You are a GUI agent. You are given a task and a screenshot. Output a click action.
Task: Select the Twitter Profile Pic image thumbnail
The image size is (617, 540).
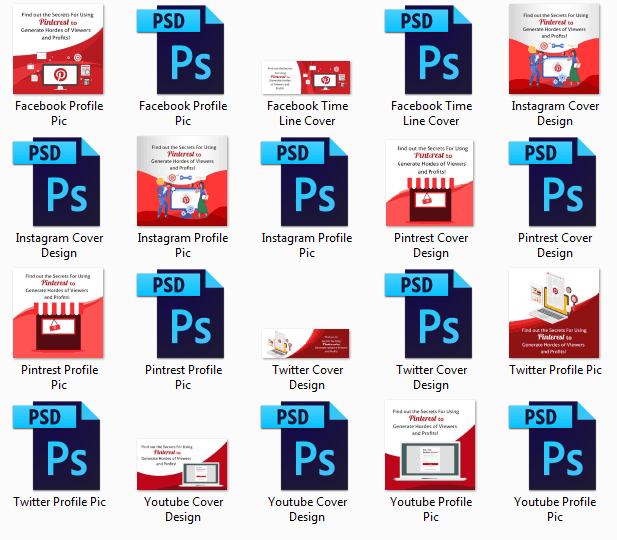[554, 314]
